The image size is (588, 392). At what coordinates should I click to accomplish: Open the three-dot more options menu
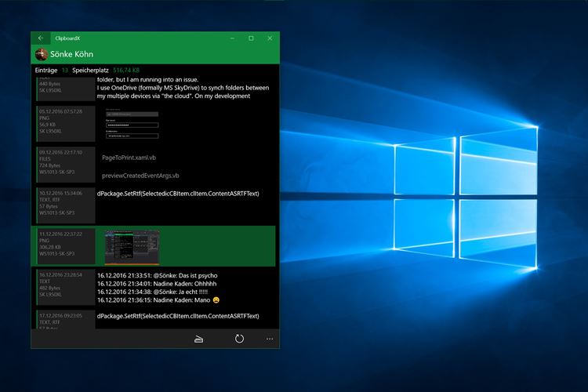click(x=270, y=339)
